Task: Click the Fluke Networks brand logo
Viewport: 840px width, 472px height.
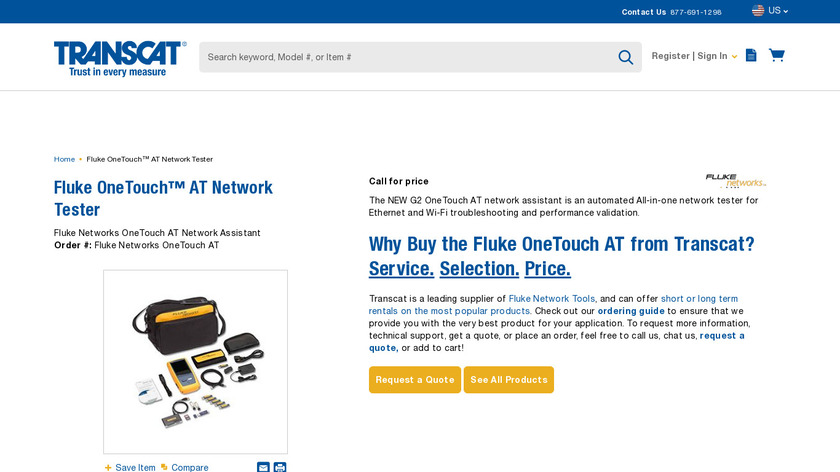Action: click(736, 181)
